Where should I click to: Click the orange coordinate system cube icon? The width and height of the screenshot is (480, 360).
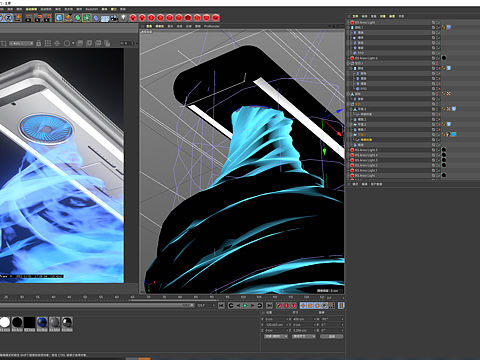(x=18, y=17)
